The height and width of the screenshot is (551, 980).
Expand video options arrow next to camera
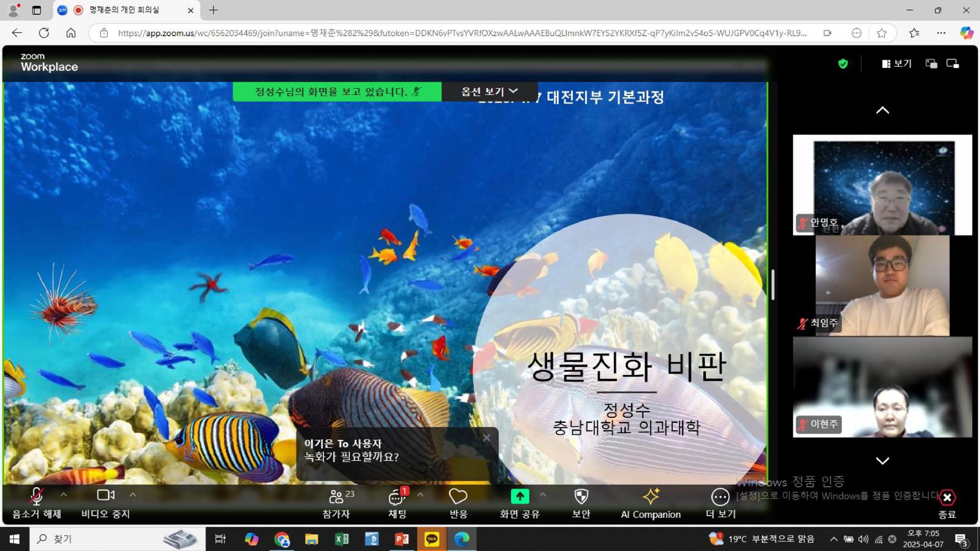pos(133,494)
